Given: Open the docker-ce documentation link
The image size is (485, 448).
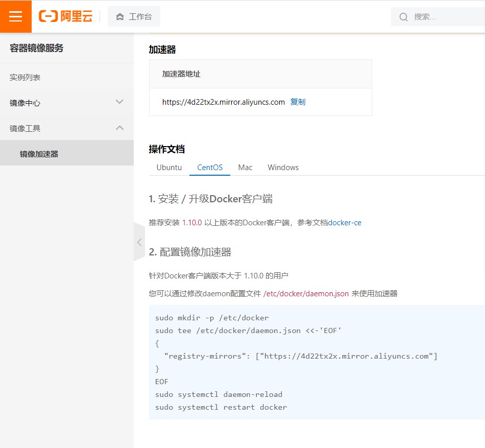Looking at the screenshot, I should tap(345, 223).
